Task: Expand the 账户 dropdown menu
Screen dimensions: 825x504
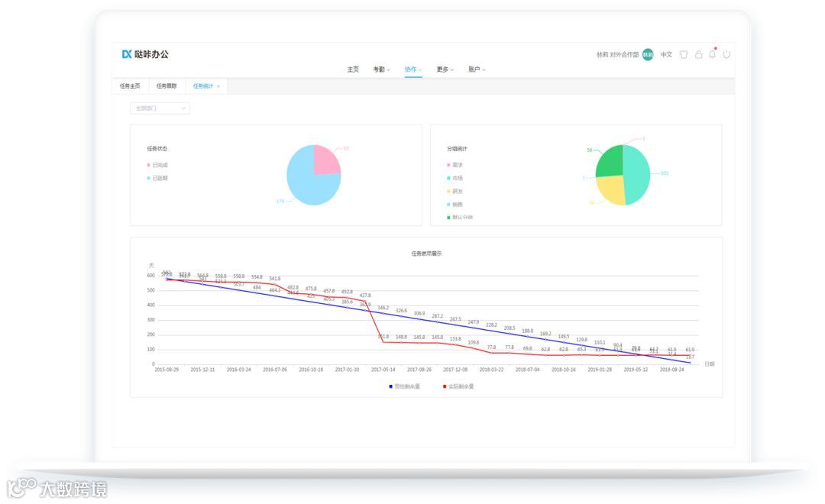Action: (477, 69)
